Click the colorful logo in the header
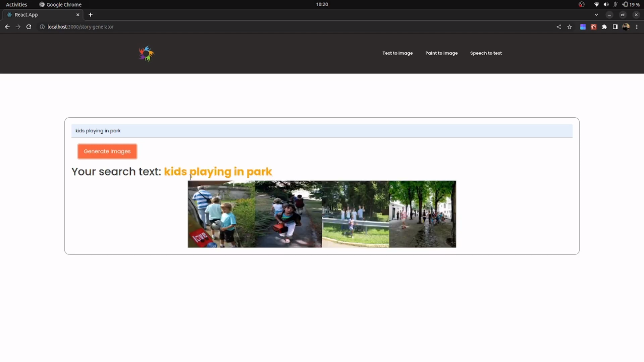This screenshot has width=644, height=362. tap(146, 54)
